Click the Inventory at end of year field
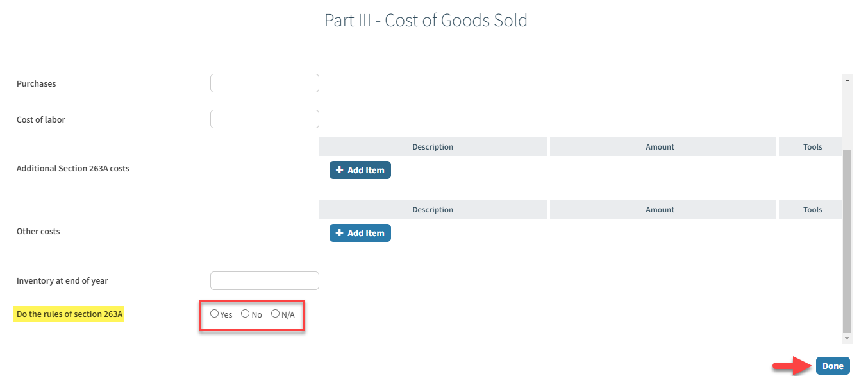Viewport: 868px width, 376px height. click(264, 280)
